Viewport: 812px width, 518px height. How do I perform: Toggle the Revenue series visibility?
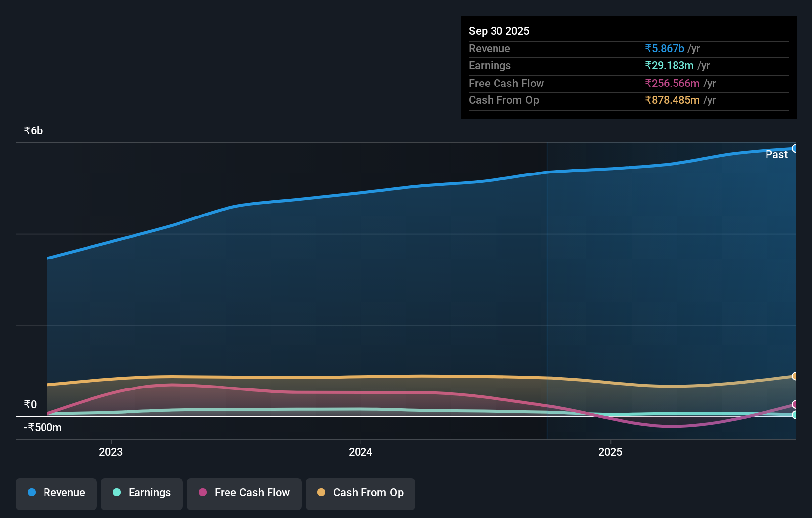coord(56,493)
